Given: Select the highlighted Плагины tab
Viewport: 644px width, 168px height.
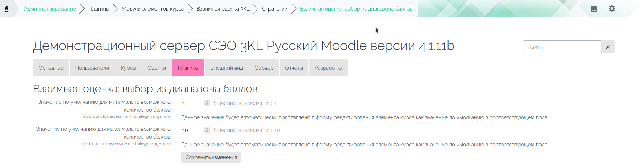Looking at the screenshot, I should tap(188, 68).
